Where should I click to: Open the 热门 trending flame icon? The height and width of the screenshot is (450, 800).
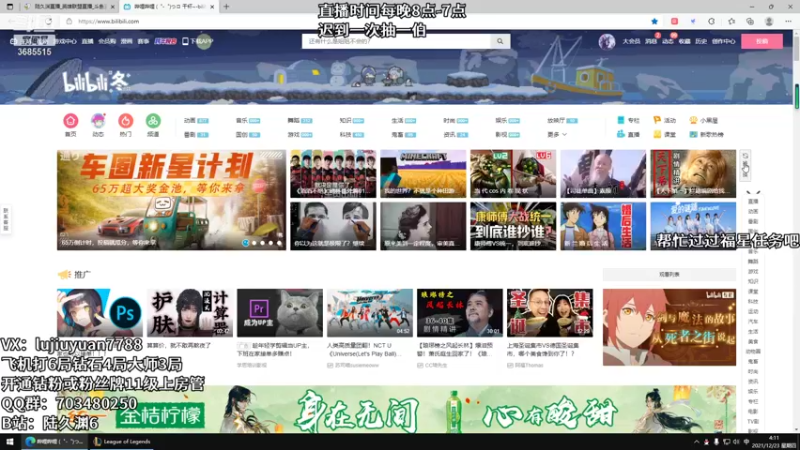pyautogui.click(x=126, y=121)
